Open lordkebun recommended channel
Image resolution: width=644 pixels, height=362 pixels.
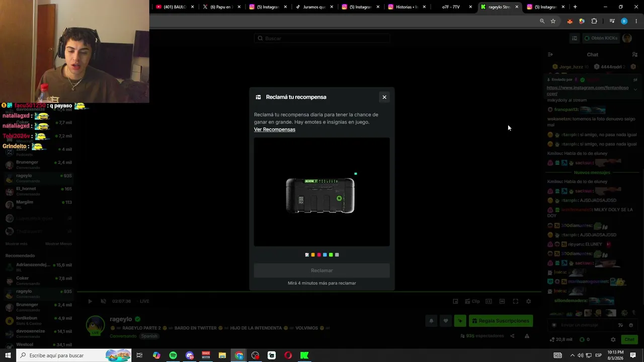click(38, 320)
